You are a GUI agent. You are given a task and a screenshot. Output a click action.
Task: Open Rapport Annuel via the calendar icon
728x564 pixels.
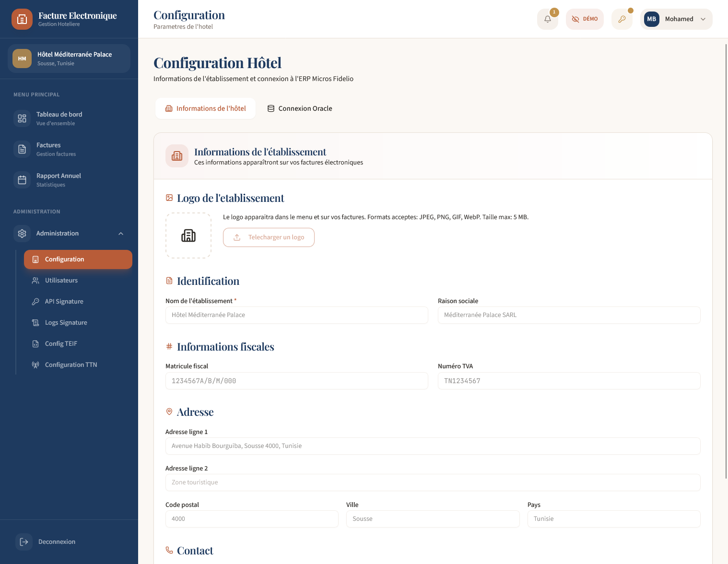tap(22, 179)
